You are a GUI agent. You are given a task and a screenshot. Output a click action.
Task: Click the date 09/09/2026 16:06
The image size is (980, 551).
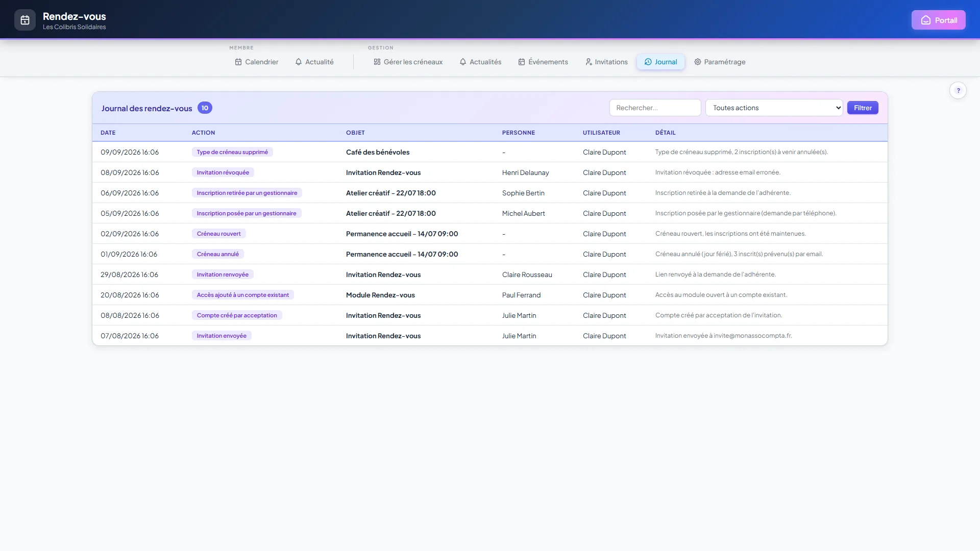[130, 152]
